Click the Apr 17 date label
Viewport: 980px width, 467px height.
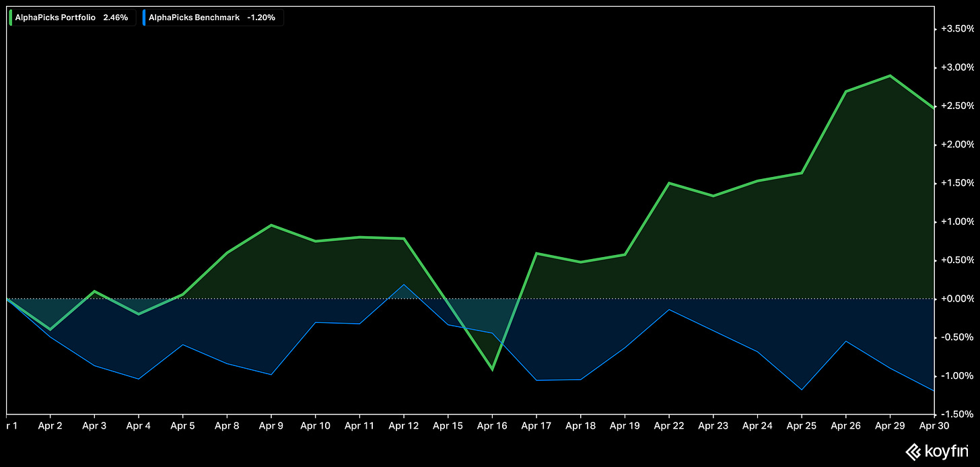[x=536, y=426]
